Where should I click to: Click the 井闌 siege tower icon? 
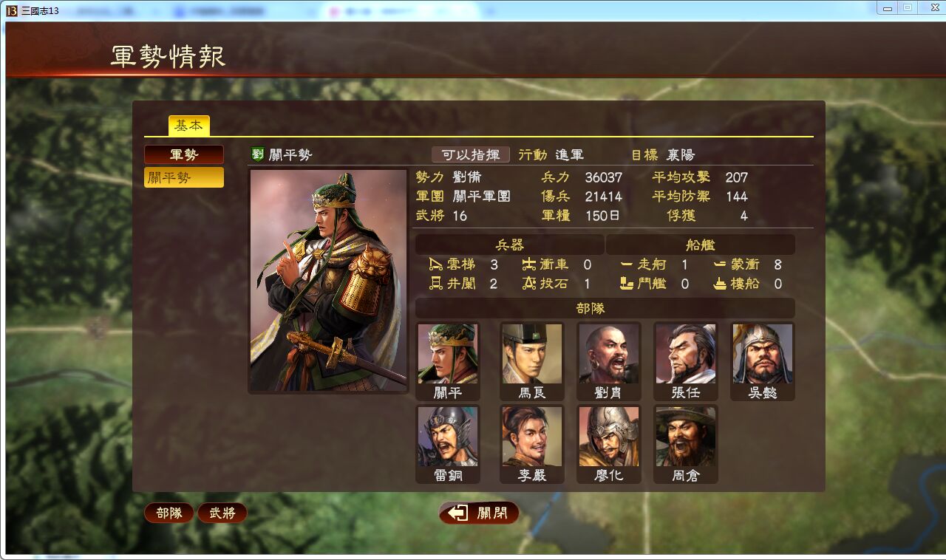pos(436,284)
